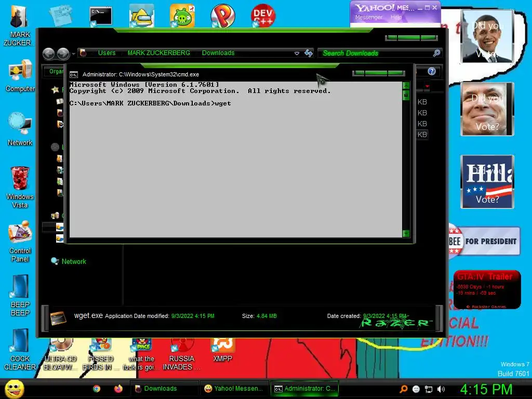Select Network in the navigation pane
532x399 pixels.
(x=69, y=261)
